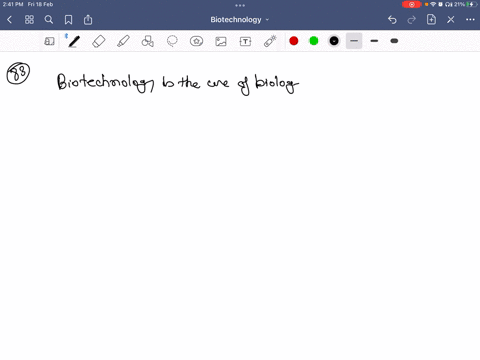Insert an image with the Image tool
The image size is (480, 360).
[221, 41]
